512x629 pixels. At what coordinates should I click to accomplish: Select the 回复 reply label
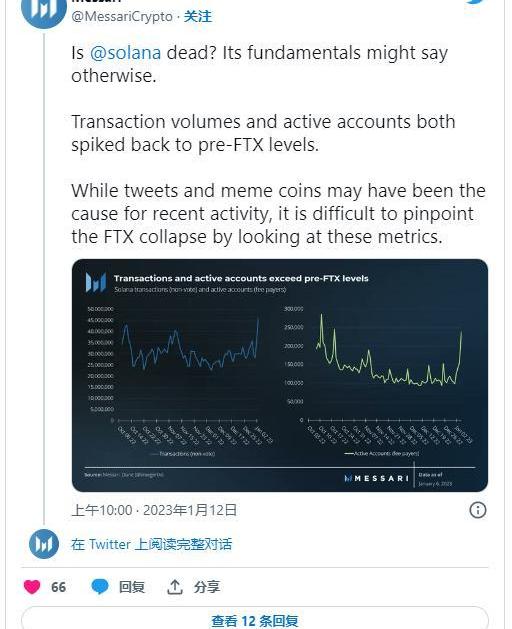(x=132, y=587)
